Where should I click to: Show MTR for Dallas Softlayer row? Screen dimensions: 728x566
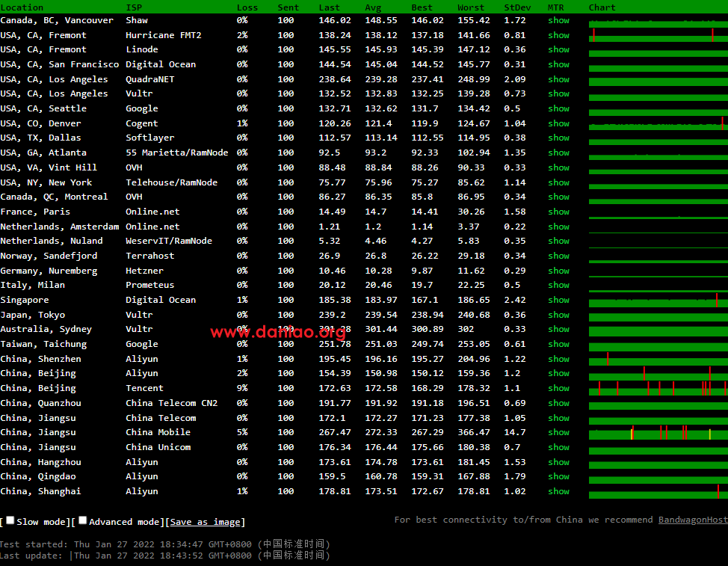(x=558, y=138)
